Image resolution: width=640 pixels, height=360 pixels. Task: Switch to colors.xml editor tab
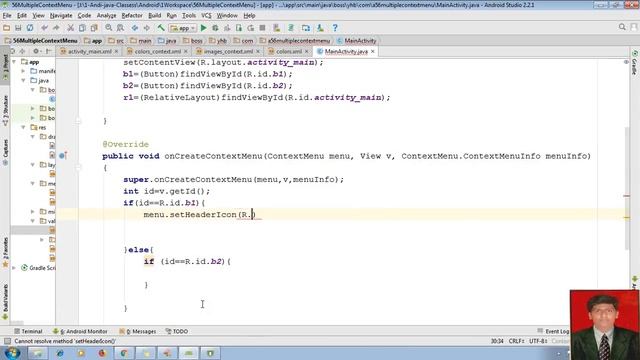(289, 51)
